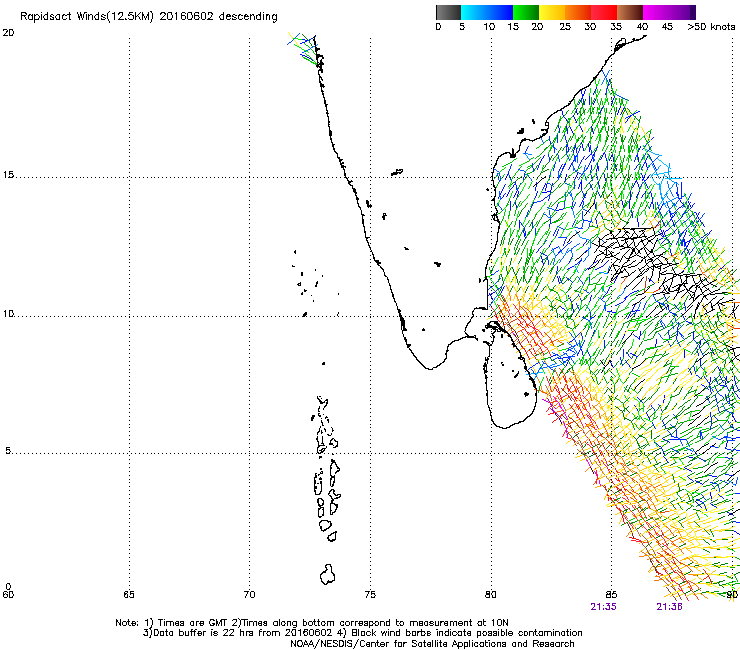The image size is (740, 650).
Task: Click the NOAA/NESDIS credit line
Action: [x=432, y=644]
